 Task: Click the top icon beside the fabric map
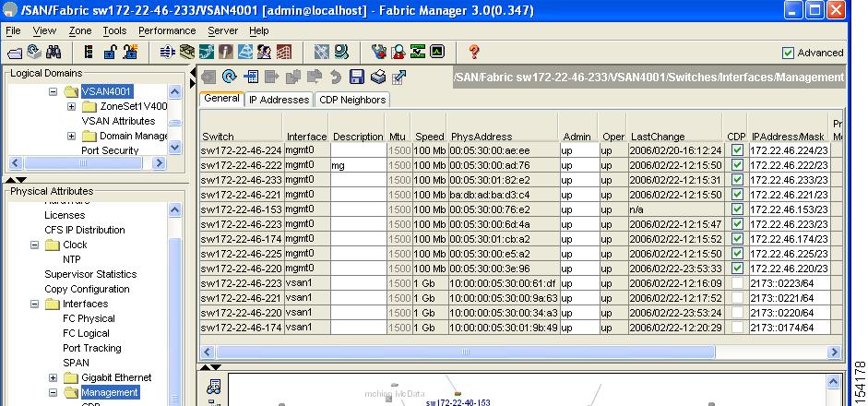(214, 386)
